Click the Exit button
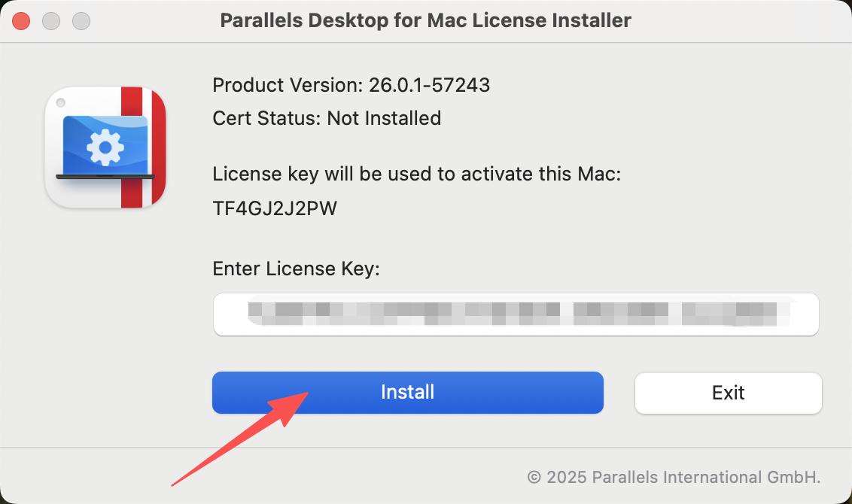The height and width of the screenshot is (504, 852). tap(728, 393)
